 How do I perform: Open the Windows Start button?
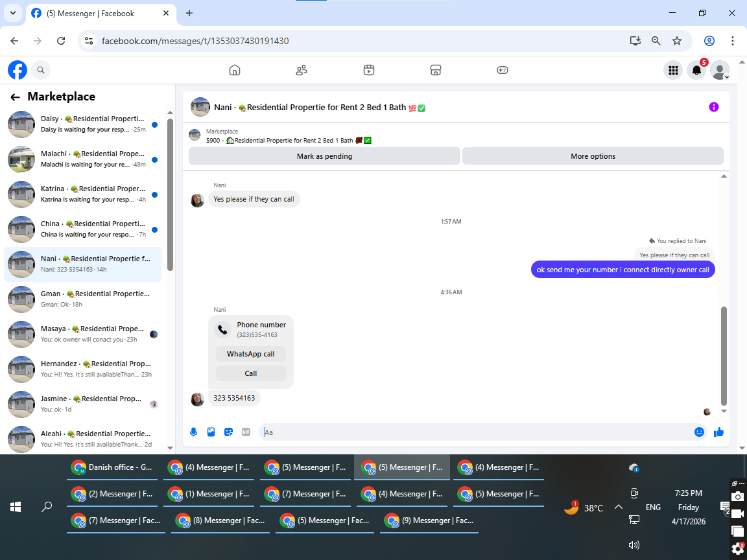pos(16,507)
